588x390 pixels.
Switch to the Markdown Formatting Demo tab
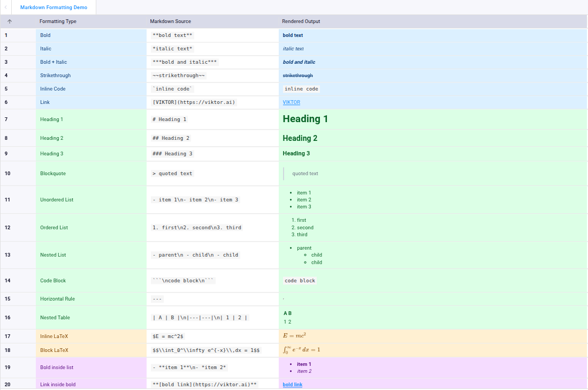pyautogui.click(x=54, y=7)
